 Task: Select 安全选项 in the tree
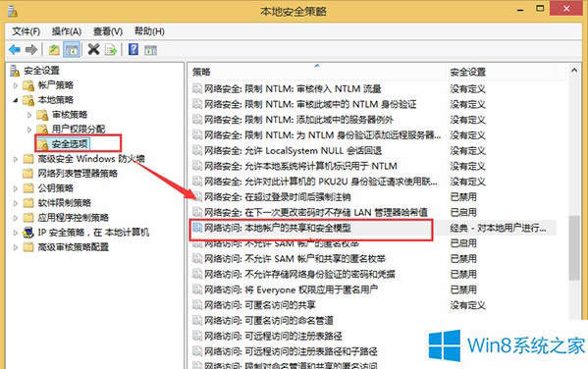70,143
